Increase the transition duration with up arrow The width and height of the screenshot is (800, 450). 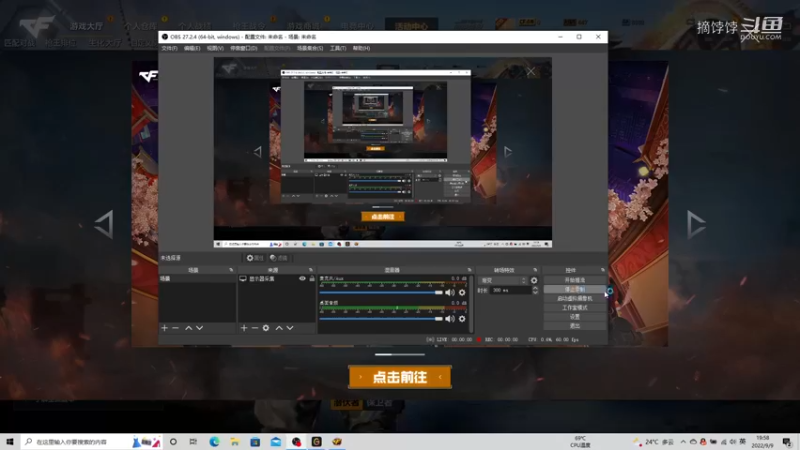coord(535,288)
